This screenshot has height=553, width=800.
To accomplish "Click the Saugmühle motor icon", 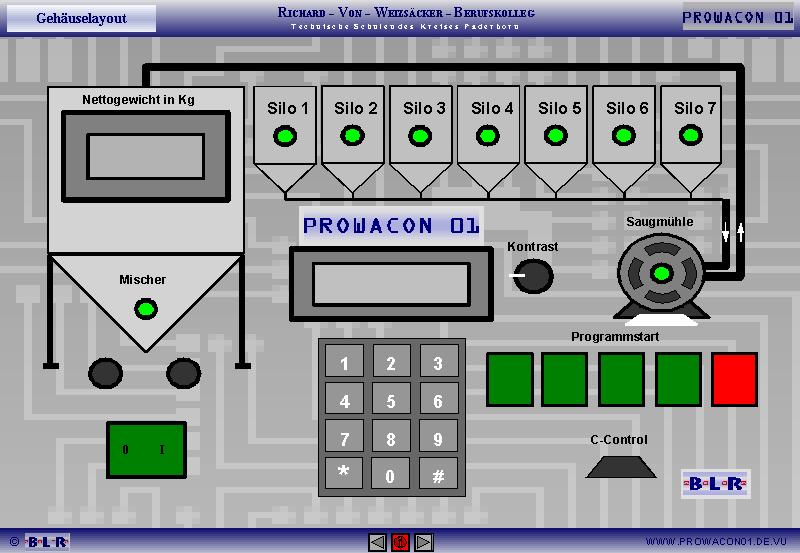I will tap(659, 275).
